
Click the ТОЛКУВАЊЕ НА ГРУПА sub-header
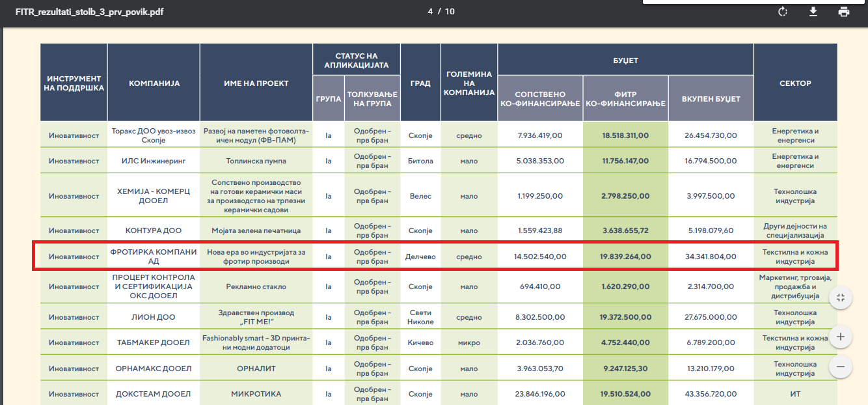tap(372, 98)
